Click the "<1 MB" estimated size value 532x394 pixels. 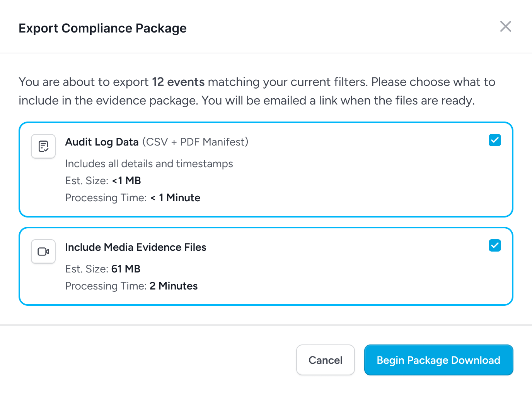pos(126,181)
